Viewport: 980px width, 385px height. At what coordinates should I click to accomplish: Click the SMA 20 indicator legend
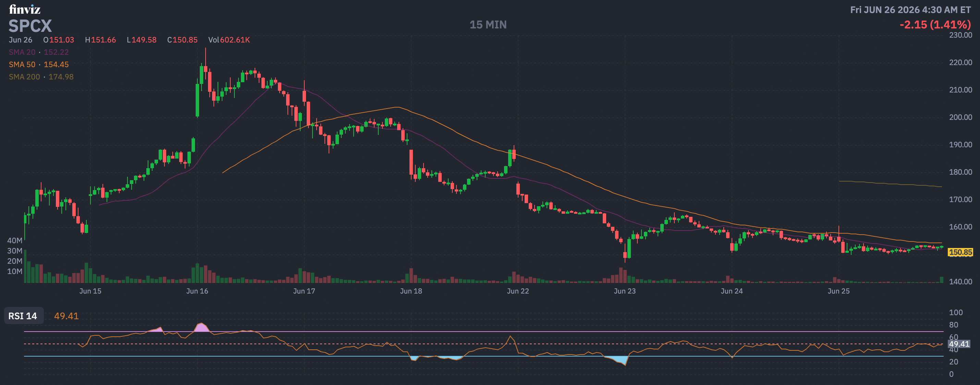(39, 52)
